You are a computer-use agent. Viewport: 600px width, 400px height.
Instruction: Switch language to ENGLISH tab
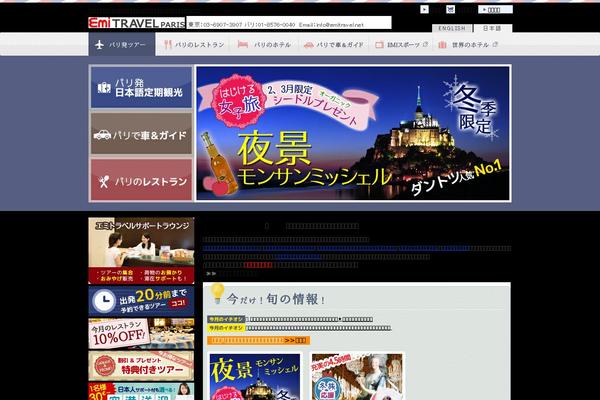(x=452, y=28)
